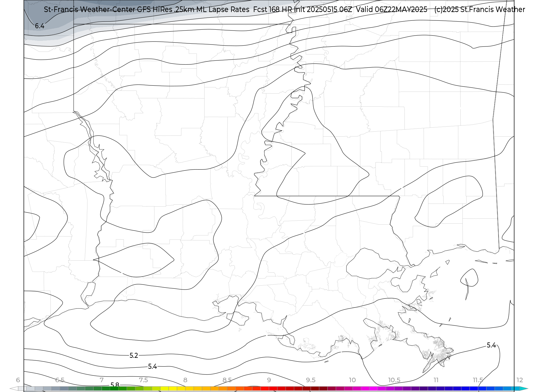Click the colorbar tick label 6
538x392 pixels.
(x=18, y=380)
